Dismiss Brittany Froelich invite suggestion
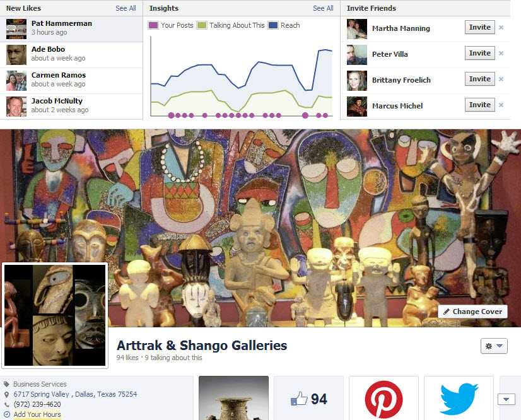This screenshot has width=521, height=420. click(501, 79)
